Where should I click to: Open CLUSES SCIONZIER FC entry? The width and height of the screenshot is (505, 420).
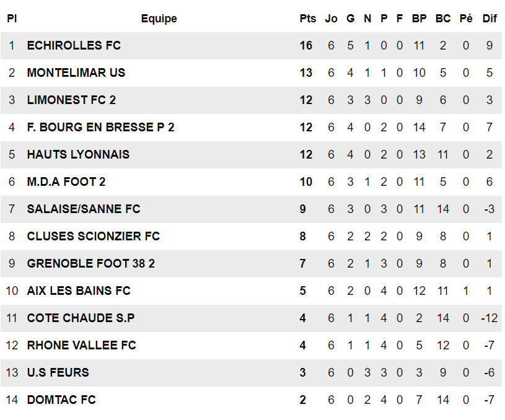[94, 237]
